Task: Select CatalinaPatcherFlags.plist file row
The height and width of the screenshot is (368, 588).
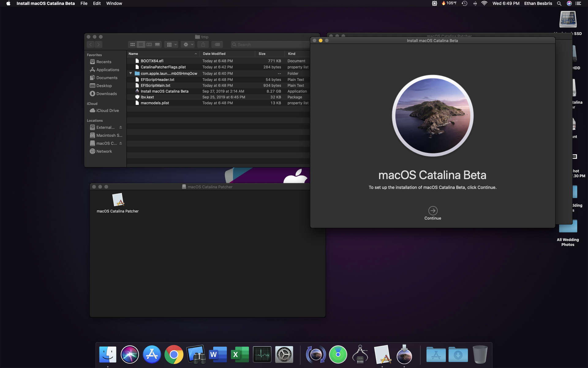Action: (x=218, y=67)
